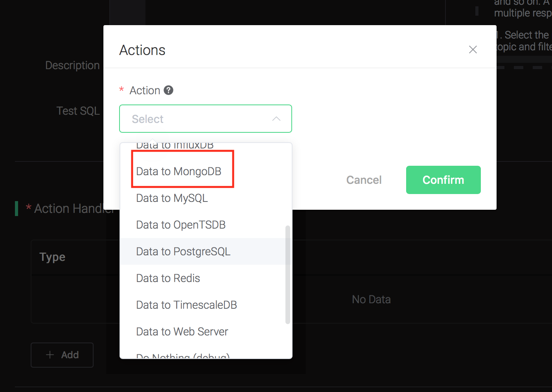
Task: Click the dropdown list scrollbar thumb
Action: (287, 275)
